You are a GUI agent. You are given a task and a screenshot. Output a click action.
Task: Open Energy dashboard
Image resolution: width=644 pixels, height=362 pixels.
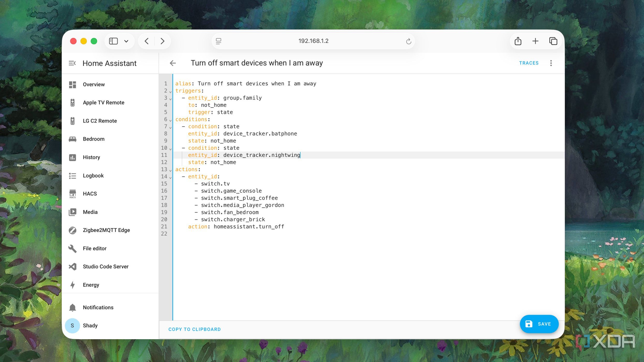(x=110, y=285)
